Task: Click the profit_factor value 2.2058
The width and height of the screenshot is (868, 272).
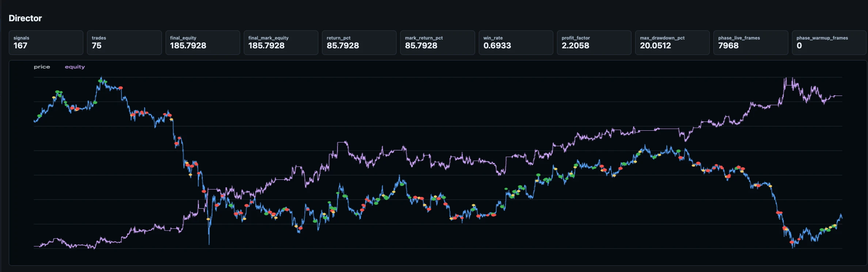Action: (575, 45)
